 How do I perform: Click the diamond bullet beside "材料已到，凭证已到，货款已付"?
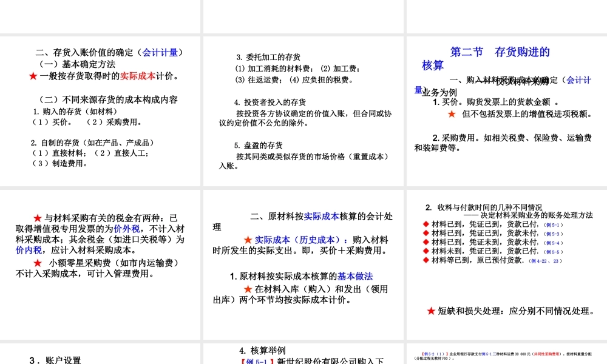(x=426, y=224)
